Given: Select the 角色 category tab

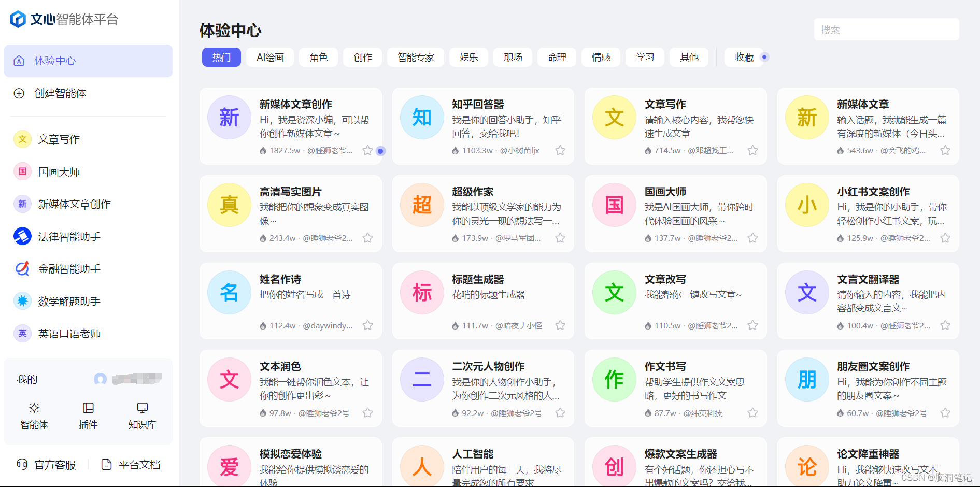Looking at the screenshot, I should pyautogui.click(x=319, y=58).
